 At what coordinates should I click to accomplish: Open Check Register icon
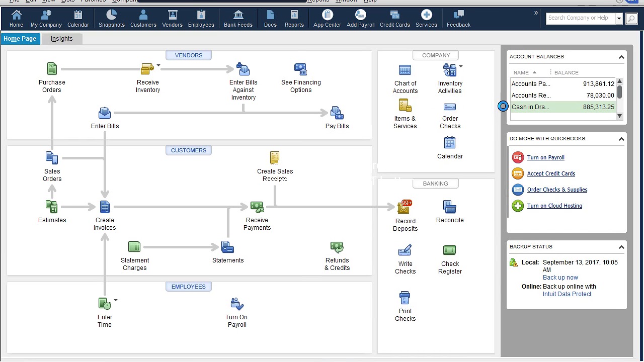click(450, 250)
